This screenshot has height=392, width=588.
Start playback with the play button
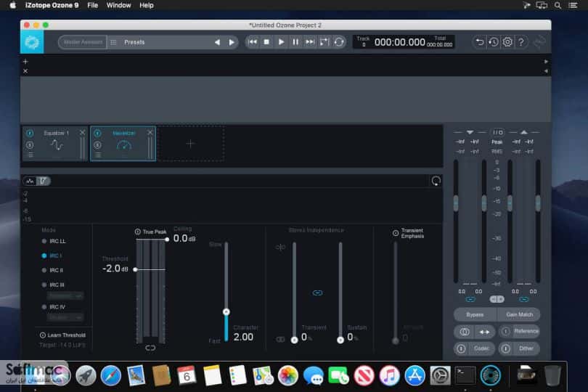(x=281, y=42)
